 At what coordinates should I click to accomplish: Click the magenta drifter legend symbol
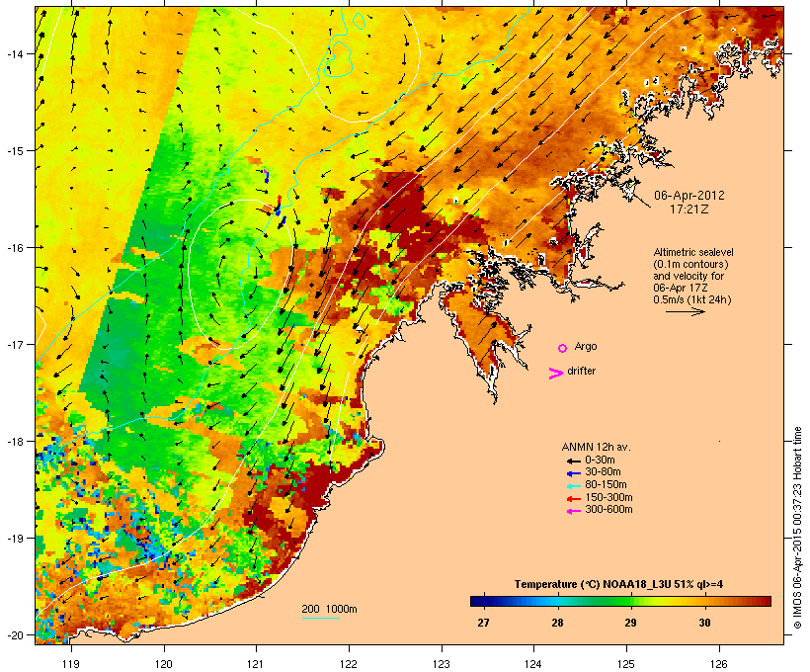point(555,374)
